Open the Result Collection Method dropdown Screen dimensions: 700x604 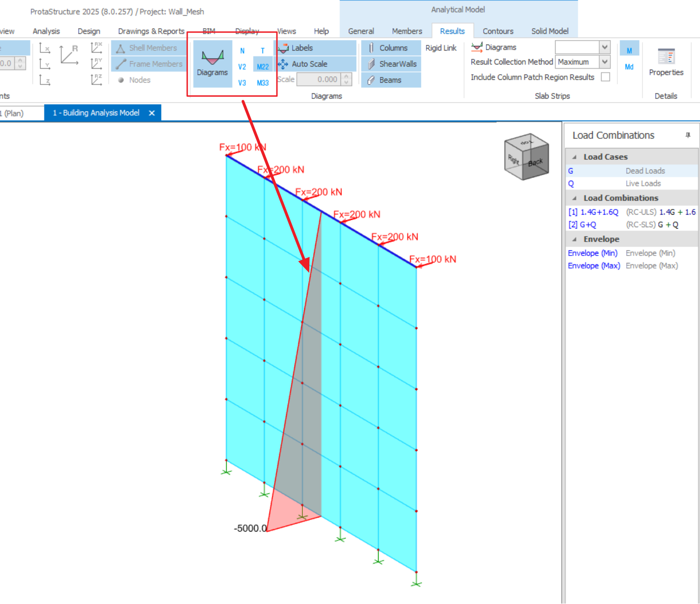point(604,62)
